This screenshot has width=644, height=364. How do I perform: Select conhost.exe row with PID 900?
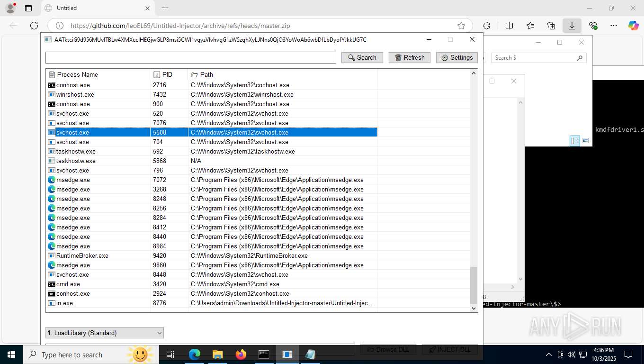tap(212, 104)
